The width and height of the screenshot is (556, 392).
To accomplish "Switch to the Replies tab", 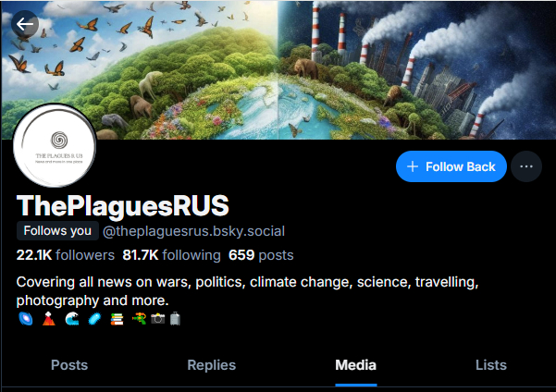I will (211, 365).
